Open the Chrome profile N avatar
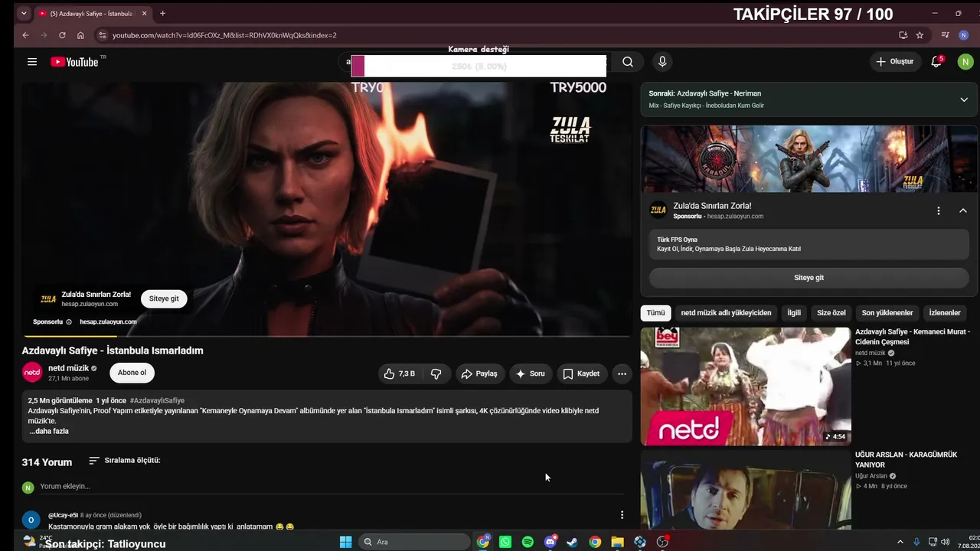 pyautogui.click(x=964, y=35)
